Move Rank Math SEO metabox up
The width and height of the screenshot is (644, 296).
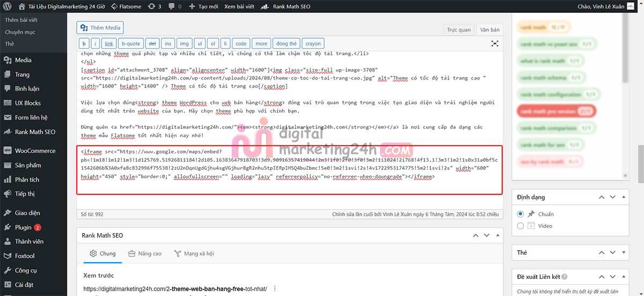(x=476, y=235)
